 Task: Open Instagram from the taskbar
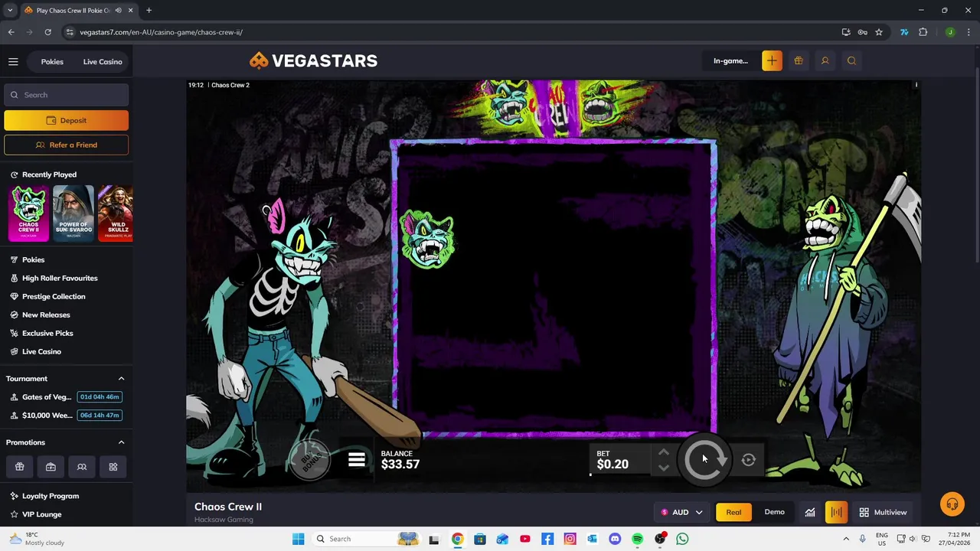570,539
